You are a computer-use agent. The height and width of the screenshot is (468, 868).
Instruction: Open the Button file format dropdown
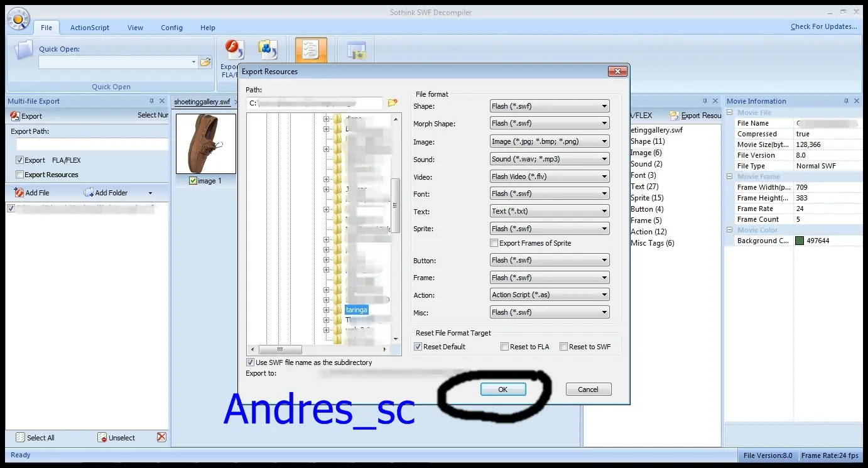550,260
